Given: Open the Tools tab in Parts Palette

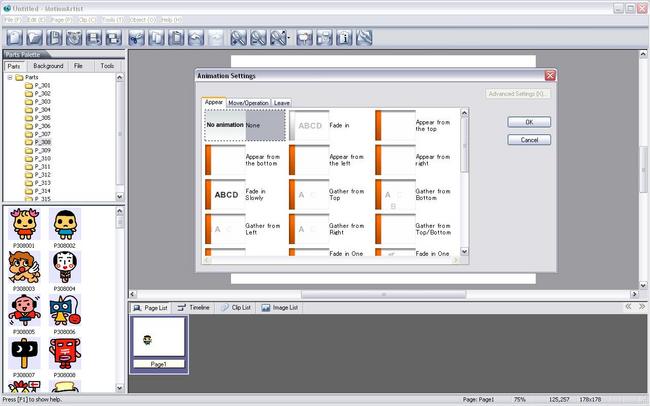Looking at the screenshot, I should click(x=107, y=66).
